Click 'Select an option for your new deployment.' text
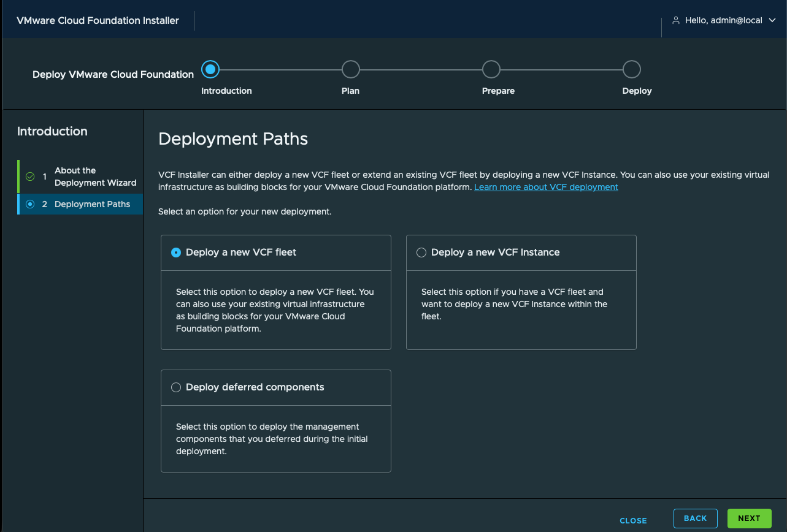Screen dimensions: 787x532 pos(245,211)
